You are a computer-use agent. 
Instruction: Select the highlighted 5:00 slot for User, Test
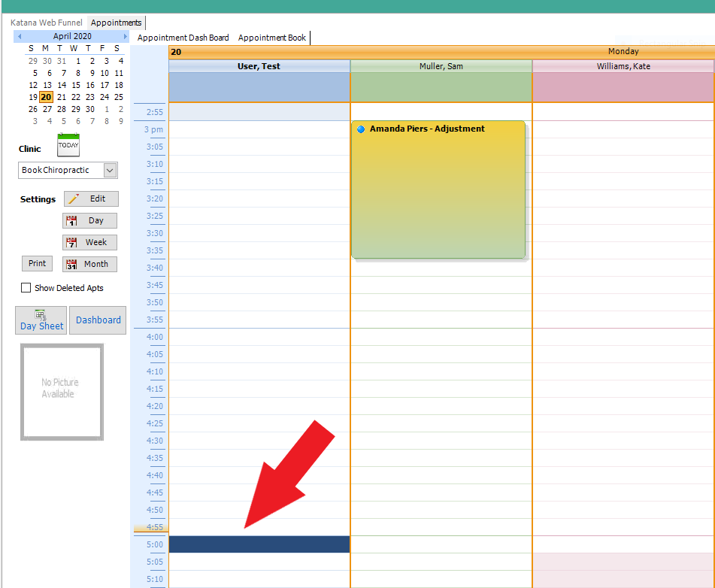[259, 544]
